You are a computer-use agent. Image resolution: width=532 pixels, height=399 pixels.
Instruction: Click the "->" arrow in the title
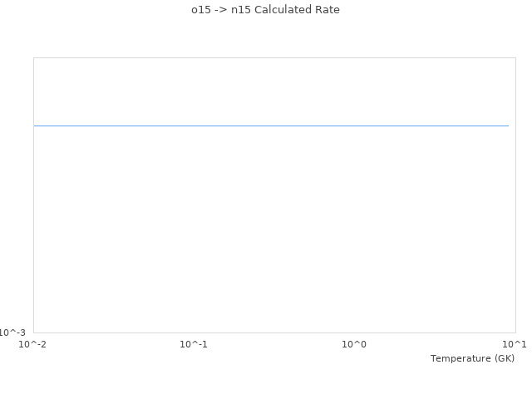(220, 10)
